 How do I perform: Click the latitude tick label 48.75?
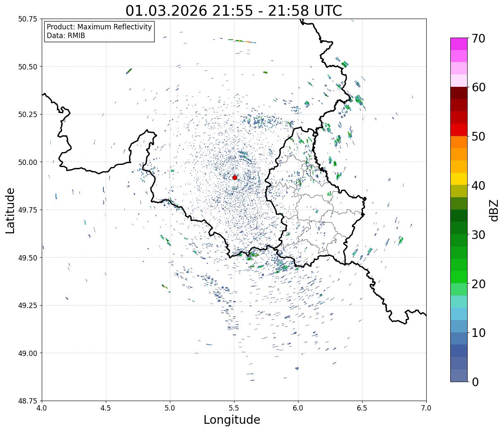[27, 401]
